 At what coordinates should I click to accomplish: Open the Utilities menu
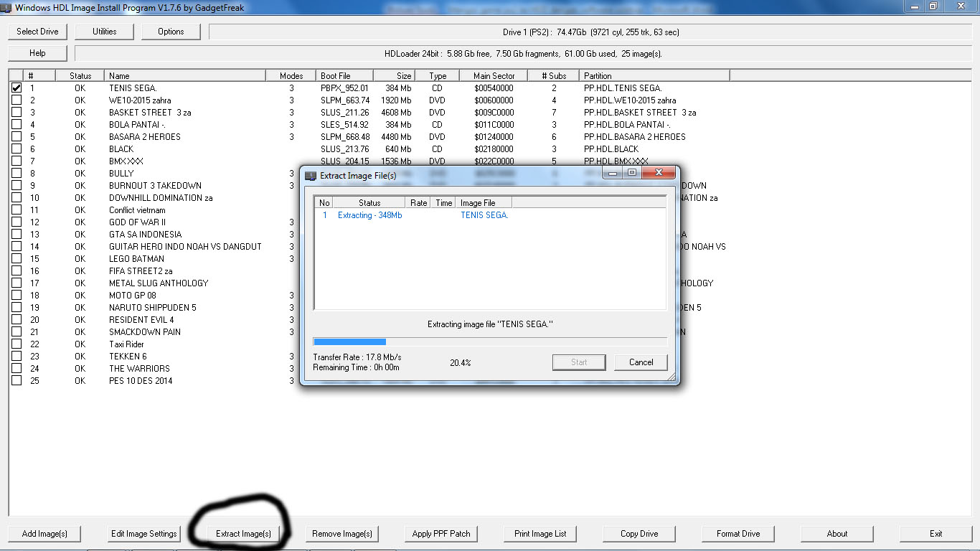[103, 31]
